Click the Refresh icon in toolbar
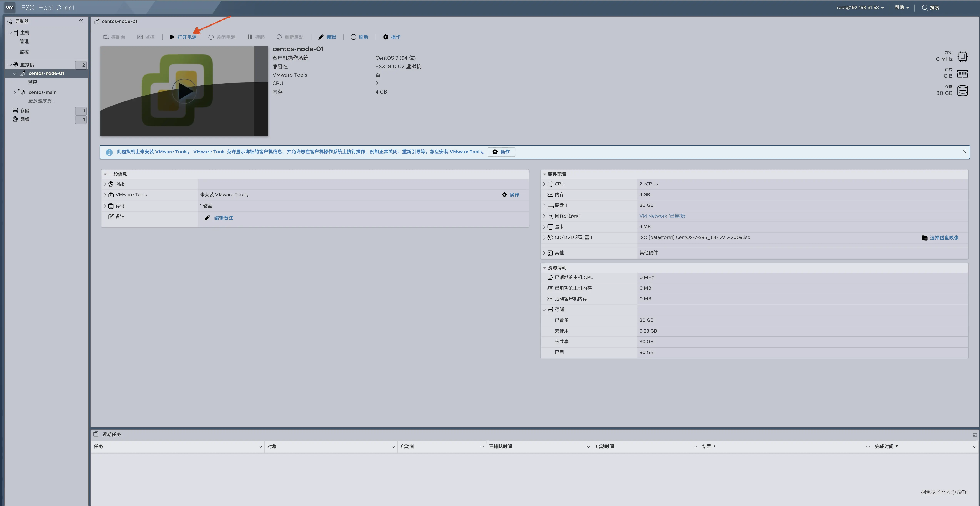 tap(353, 37)
